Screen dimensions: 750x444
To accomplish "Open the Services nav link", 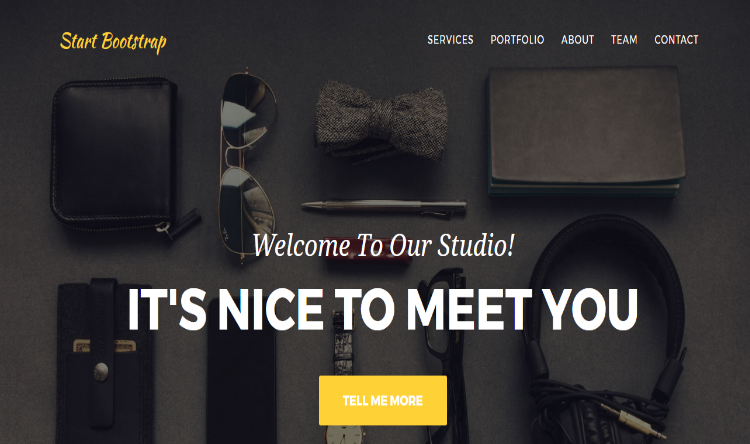I will (450, 40).
